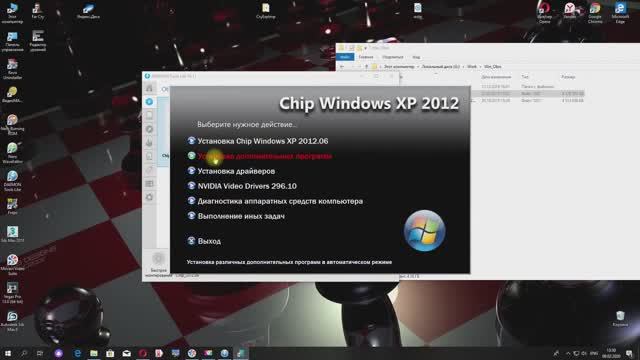640x360 pixels.
Task: Click Локальный диск in Explorer address path
Action: 440,67
